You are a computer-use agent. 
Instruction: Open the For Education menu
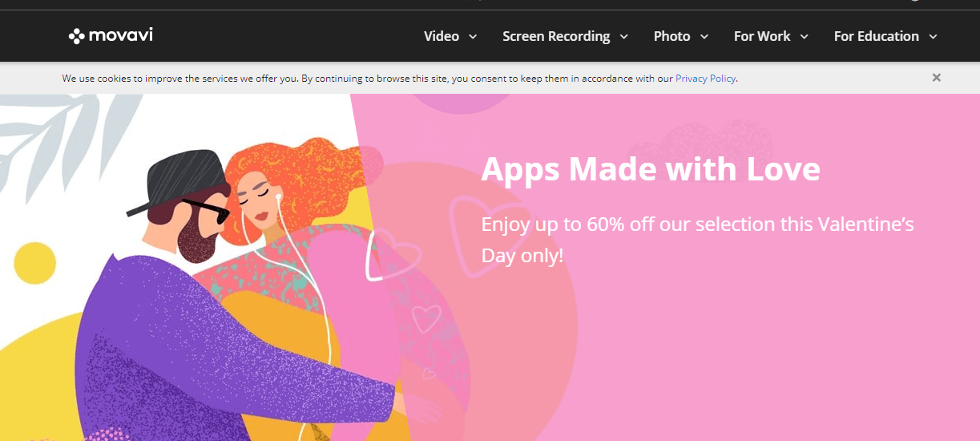point(877,36)
